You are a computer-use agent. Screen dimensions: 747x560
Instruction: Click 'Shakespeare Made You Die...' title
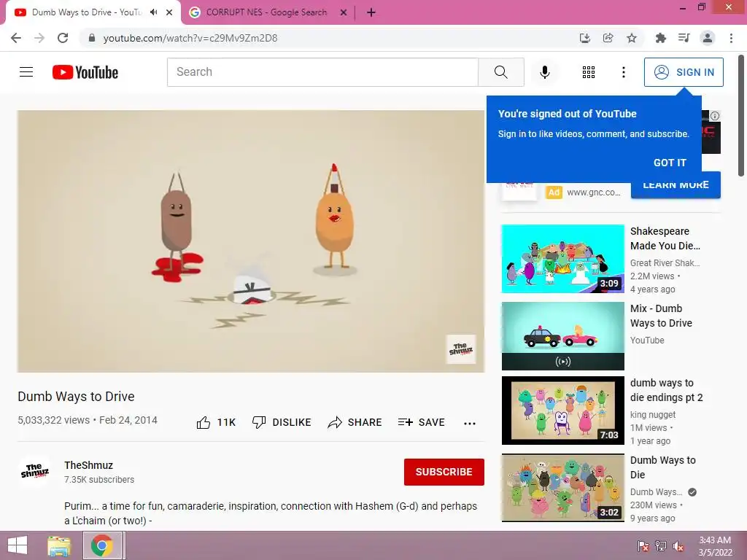(665, 238)
